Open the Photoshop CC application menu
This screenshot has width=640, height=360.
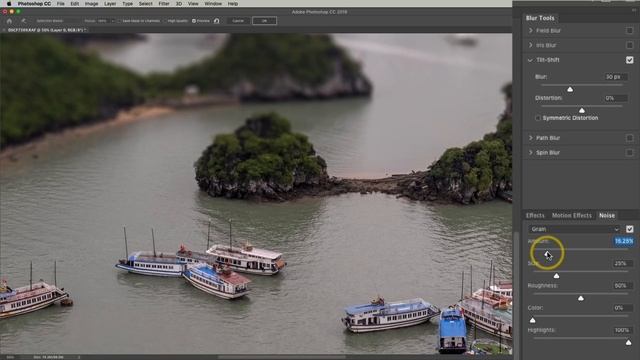click(34, 4)
